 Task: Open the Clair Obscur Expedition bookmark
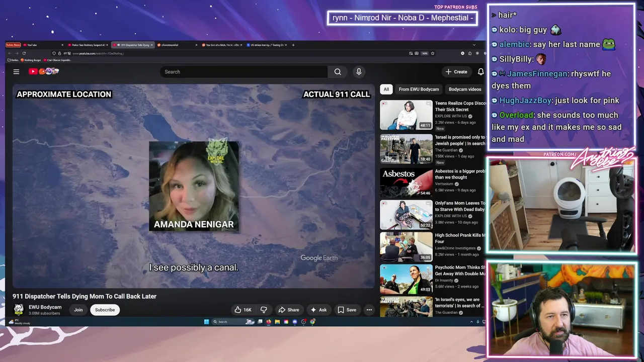pos(58,60)
